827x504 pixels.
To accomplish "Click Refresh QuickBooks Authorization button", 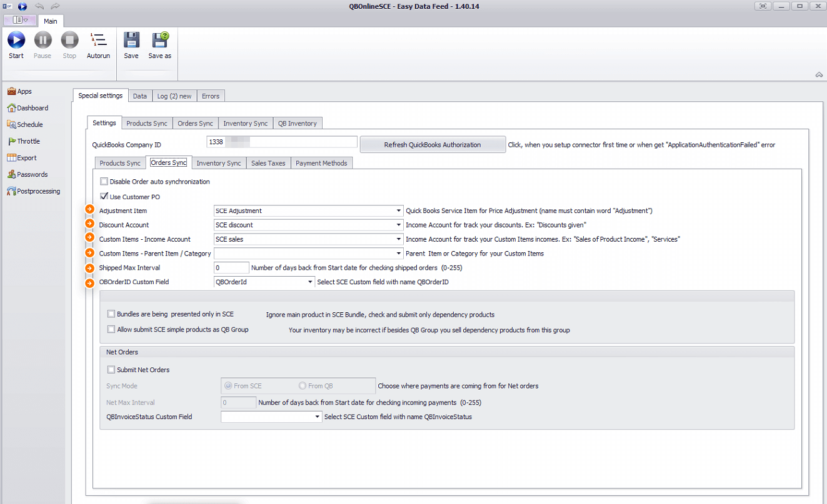I will 433,144.
